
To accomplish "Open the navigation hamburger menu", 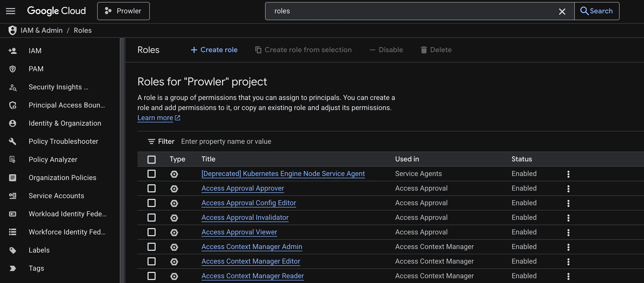I will click(x=11, y=11).
